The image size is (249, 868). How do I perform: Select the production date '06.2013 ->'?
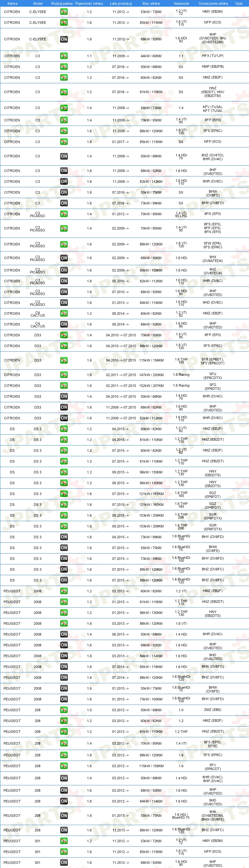click(120, 635)
